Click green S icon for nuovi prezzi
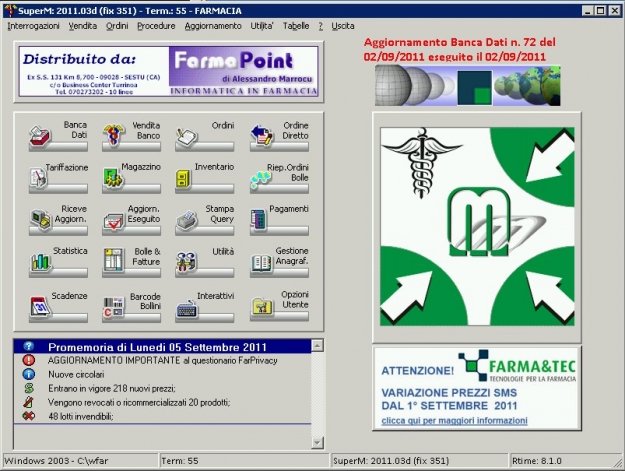The height and width of the screenshot is (471, 625). click(29, 388)
